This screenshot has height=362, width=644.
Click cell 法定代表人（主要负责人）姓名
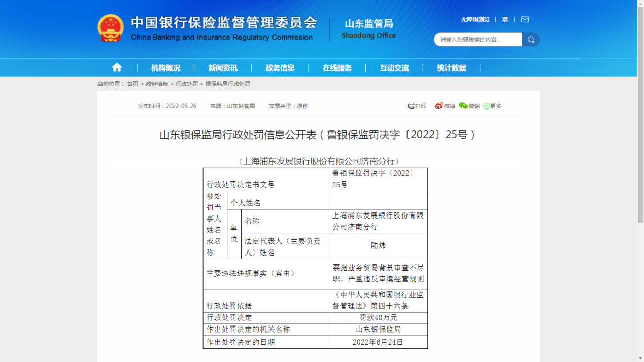point(285,246)
